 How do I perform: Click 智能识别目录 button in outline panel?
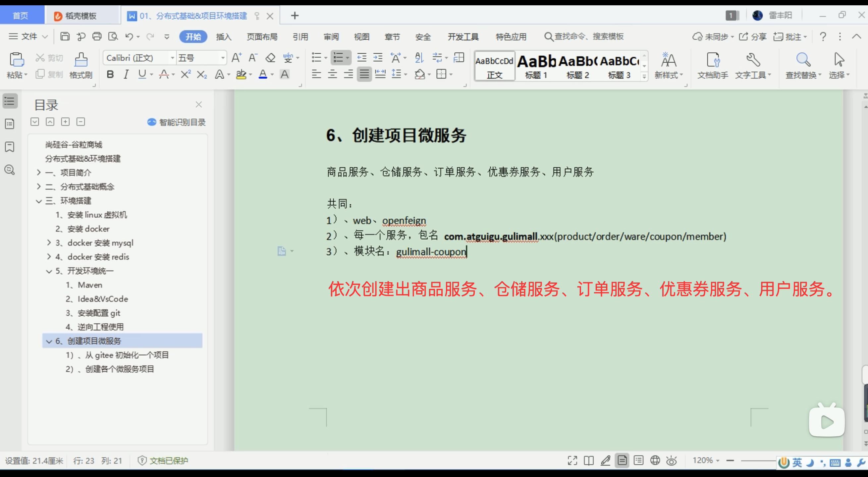177,122
